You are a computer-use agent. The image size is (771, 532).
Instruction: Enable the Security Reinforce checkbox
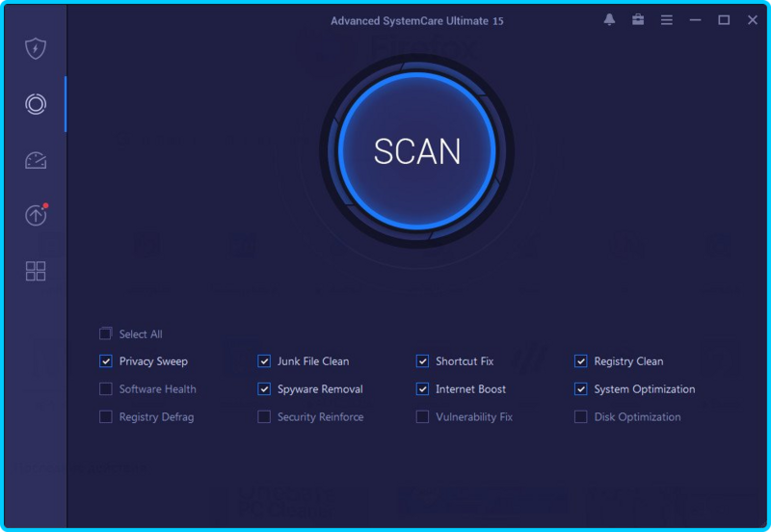tap(264, 417)
